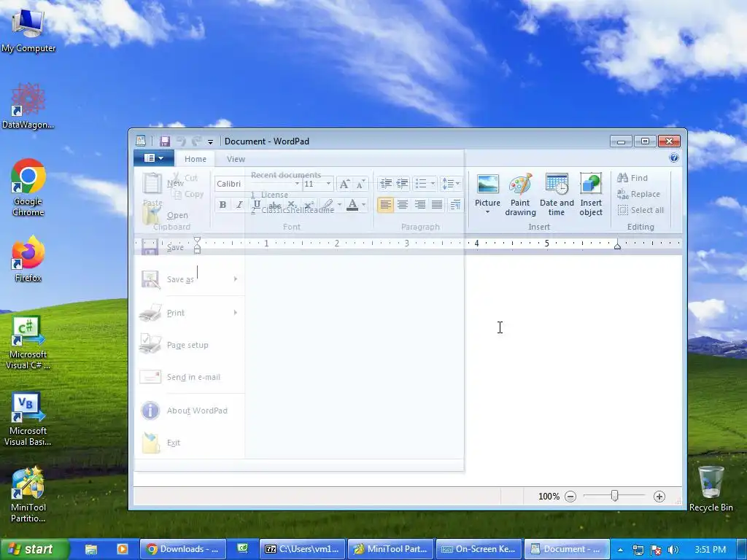Click Replace in Editing group
The image size is (747, 560).
click(x=638, y=194)
